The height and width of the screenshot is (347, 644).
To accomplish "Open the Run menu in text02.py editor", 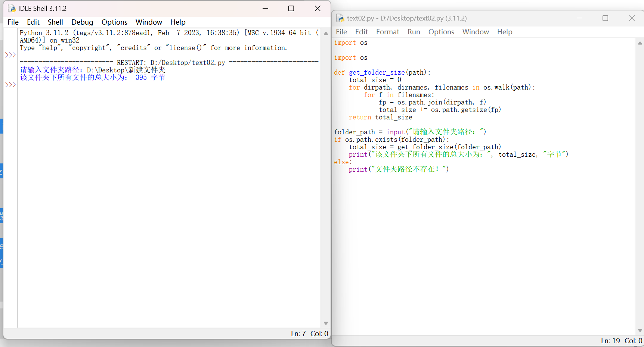I will pos(414,32).
